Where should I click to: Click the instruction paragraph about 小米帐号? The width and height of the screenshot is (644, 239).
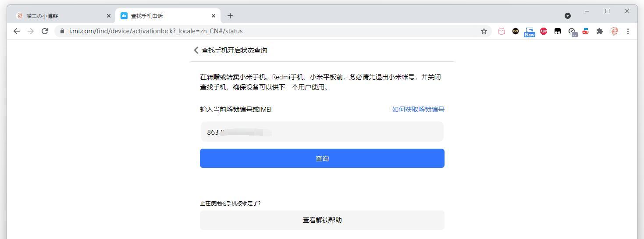(320, 82)
